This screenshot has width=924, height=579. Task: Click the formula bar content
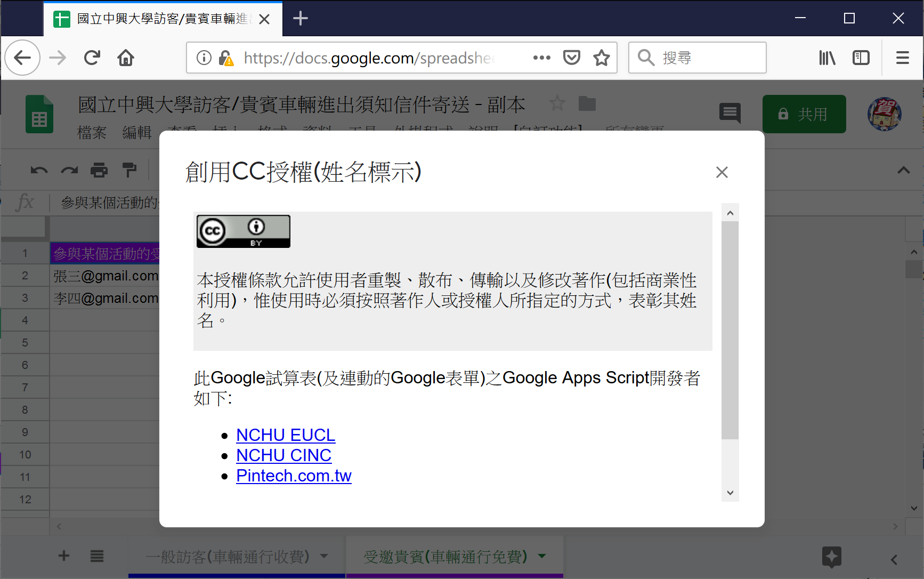[109, 203]
